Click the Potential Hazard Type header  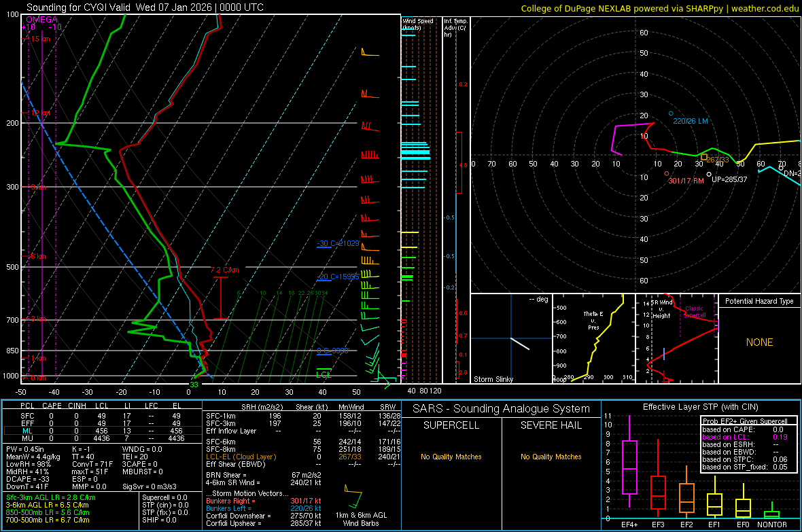[x=759, y=301]
